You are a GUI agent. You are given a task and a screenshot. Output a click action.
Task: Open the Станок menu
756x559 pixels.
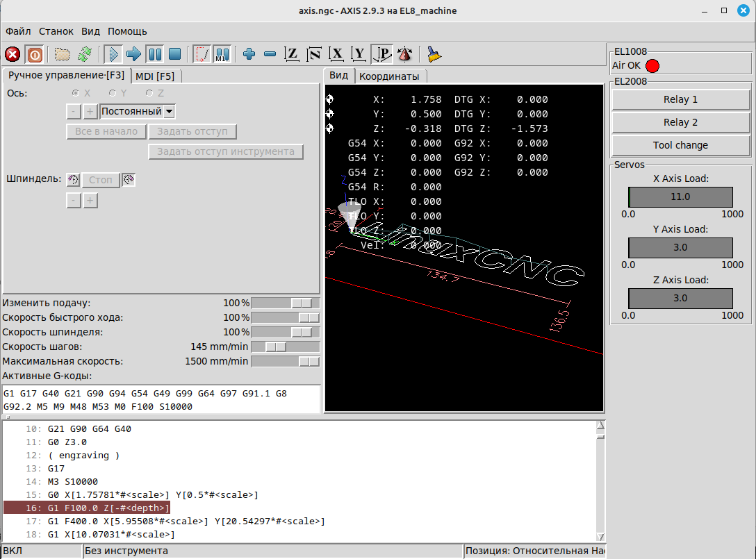tap(56, 31)
